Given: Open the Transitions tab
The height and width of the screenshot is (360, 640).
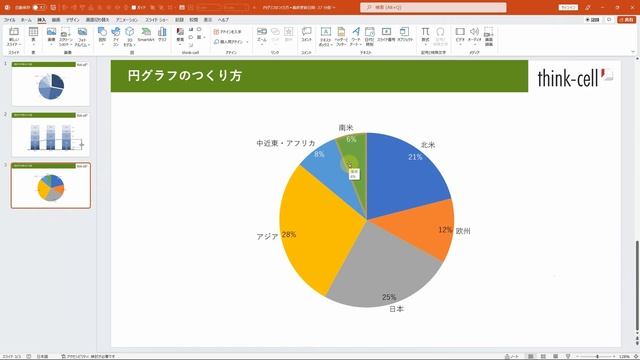Looking at the screenshot, I should click(97, 20).
